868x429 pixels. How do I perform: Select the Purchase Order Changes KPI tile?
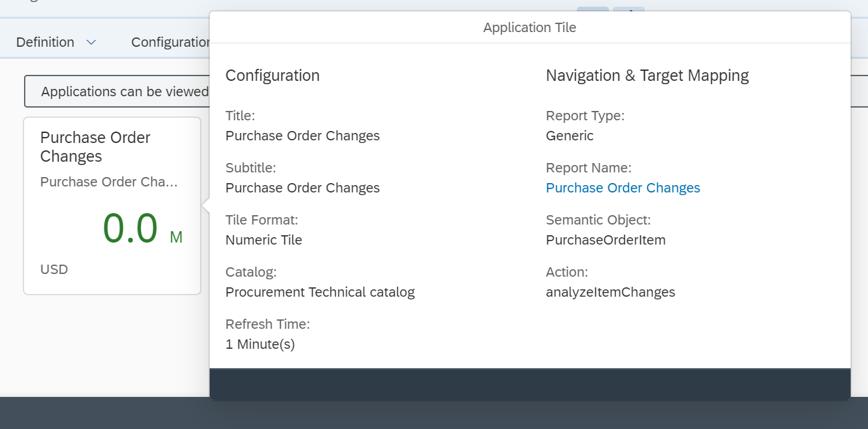(112, 205)
